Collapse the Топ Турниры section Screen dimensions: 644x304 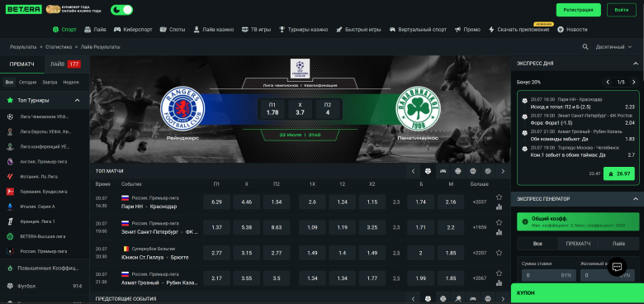77,100
